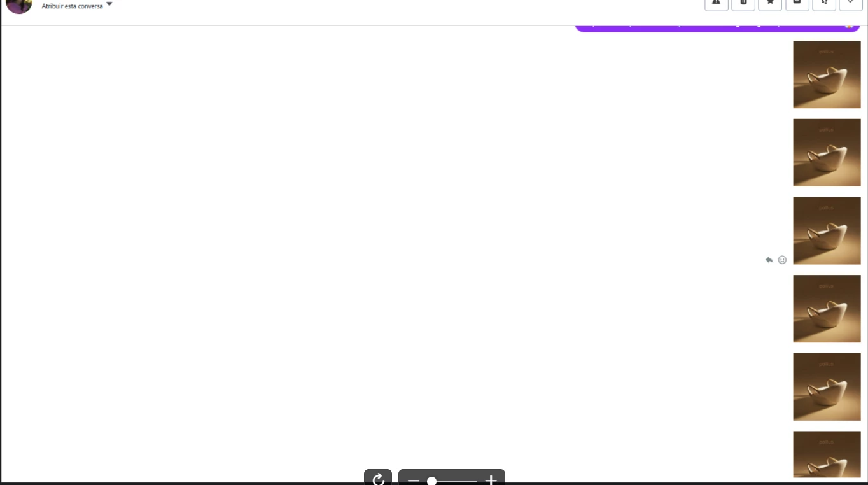Click the zoom slider handle

click(x=431, y=481)
